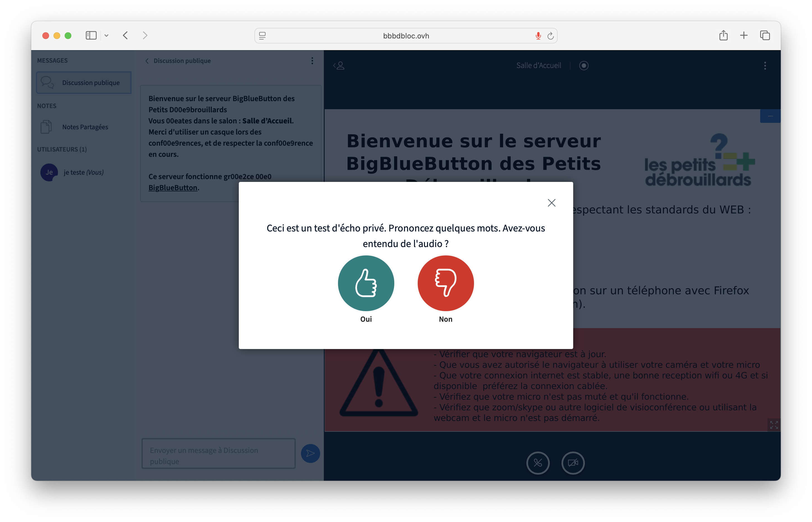Make presentation fullscreen with expand icon
This screenshot has height=522, width=812.
point(774,425)
